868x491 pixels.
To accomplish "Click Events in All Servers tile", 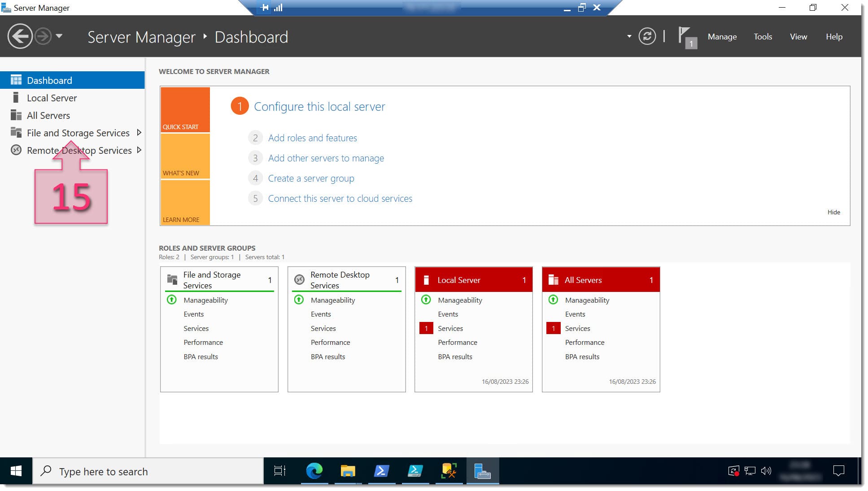I will click(x=575, y=314).
